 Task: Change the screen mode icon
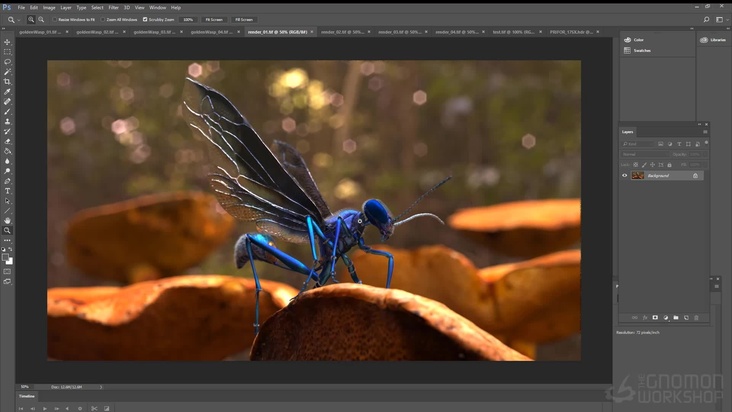[7, 281]
